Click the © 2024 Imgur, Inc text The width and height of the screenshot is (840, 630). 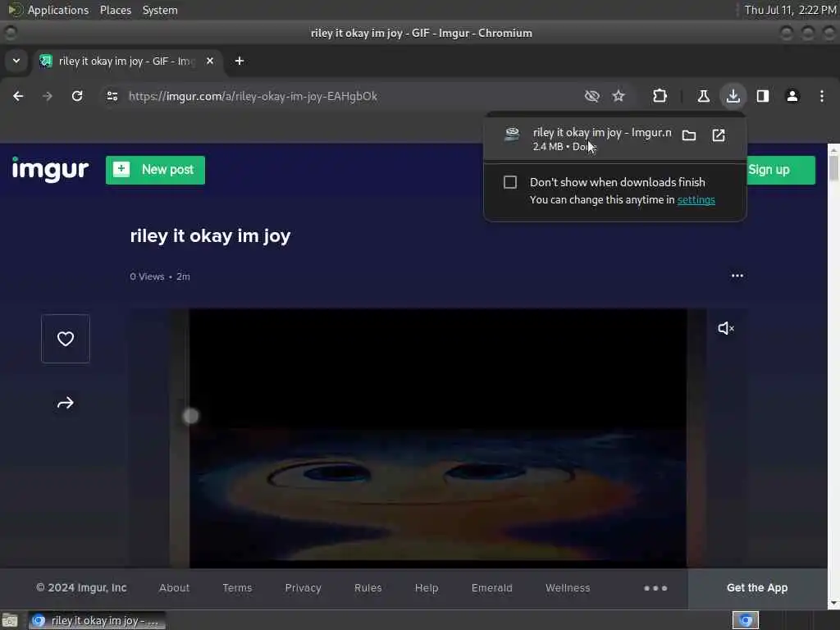(81, 587)
